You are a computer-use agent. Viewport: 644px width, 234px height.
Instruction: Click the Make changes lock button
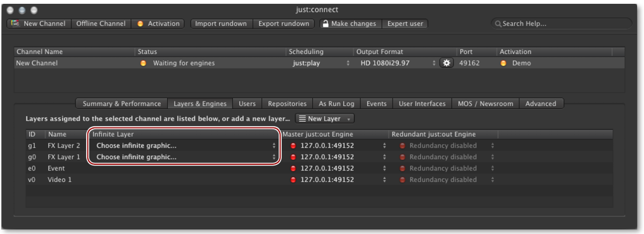click(x=351, y=24)
